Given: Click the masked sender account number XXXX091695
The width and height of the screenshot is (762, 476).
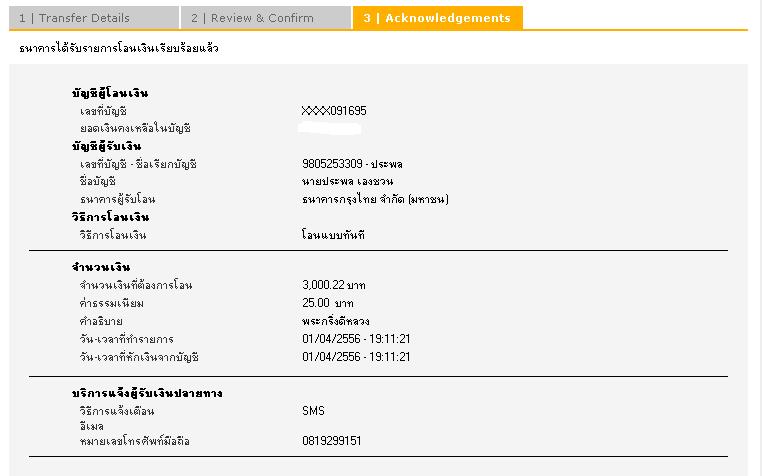Looking at the screenshot, I should [334, 111].
